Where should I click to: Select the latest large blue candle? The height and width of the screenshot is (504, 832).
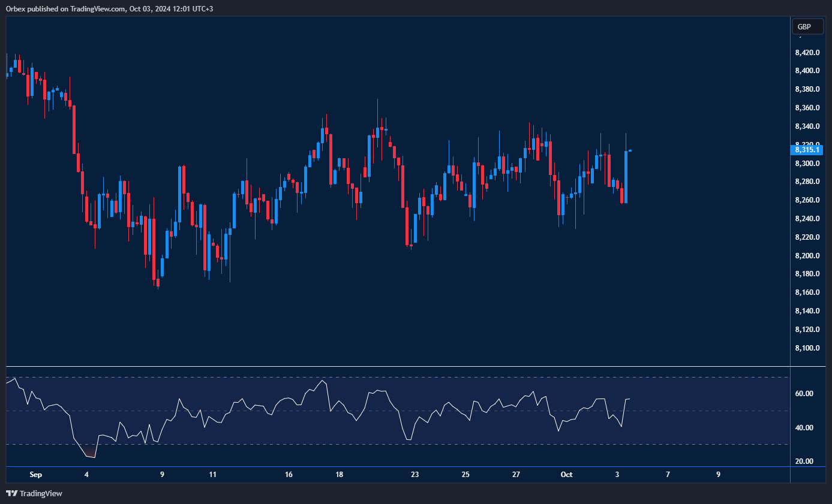coord(626,177)
